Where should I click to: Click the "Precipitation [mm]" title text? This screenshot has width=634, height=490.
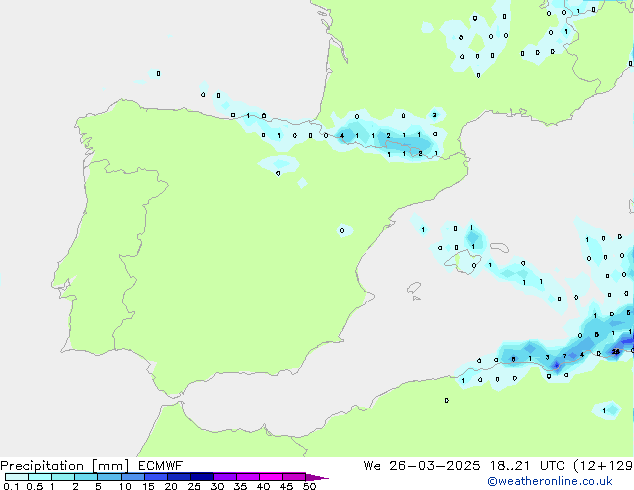click(65, 466)
